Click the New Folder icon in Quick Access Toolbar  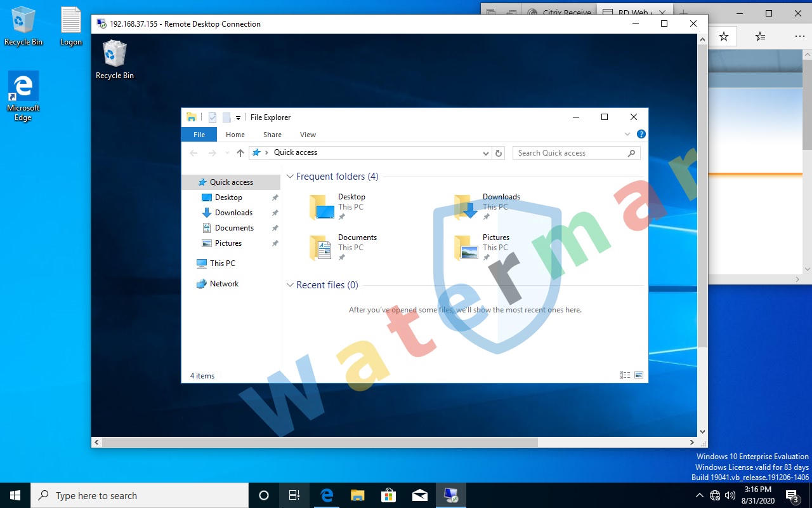tap(226, 117)
